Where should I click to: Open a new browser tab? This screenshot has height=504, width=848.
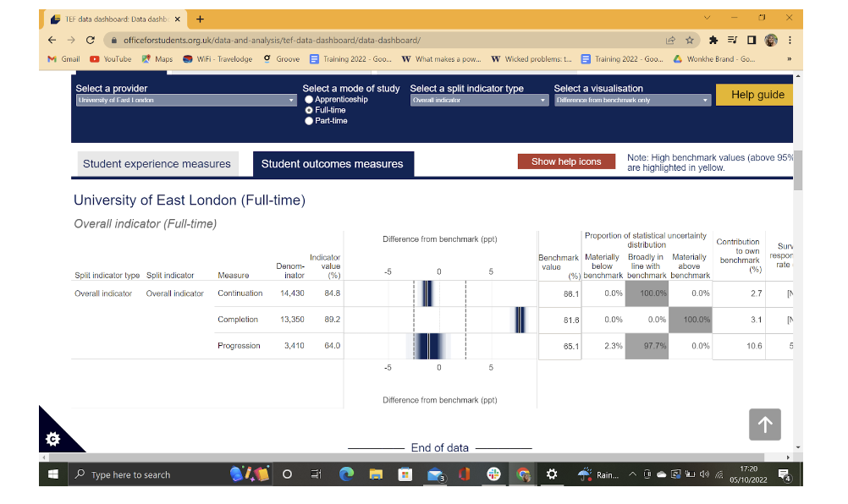pos(200,19)
